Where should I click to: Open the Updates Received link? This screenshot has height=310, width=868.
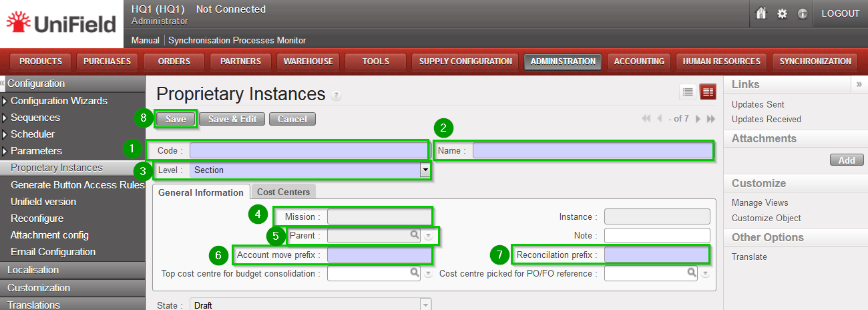(766, 119)
